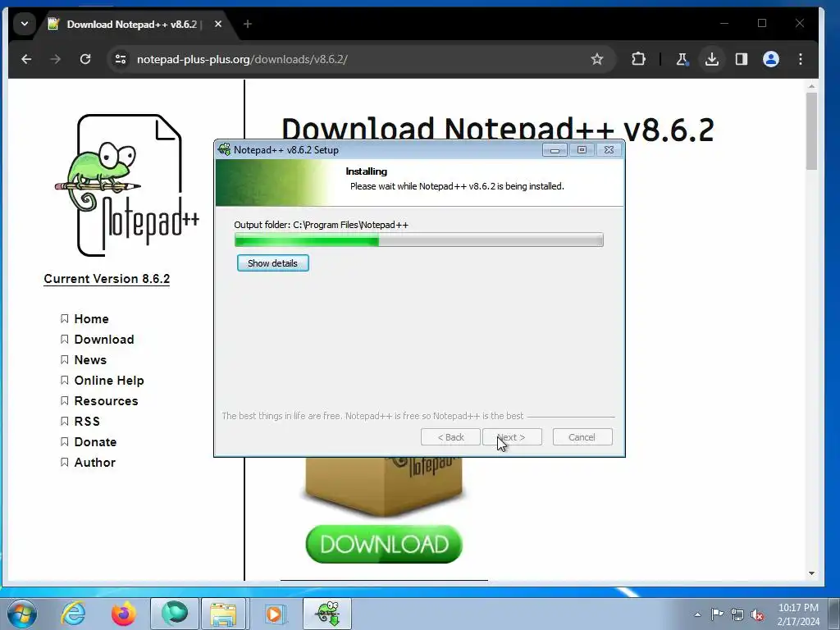The image size is (840, 630).
Task: Close the Download Notepad++ v8.6.2 tab
Action: 218,24
